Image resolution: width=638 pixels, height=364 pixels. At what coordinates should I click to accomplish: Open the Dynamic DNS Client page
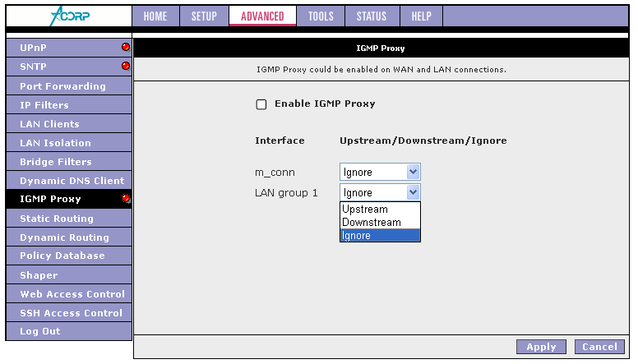[69, 181]
